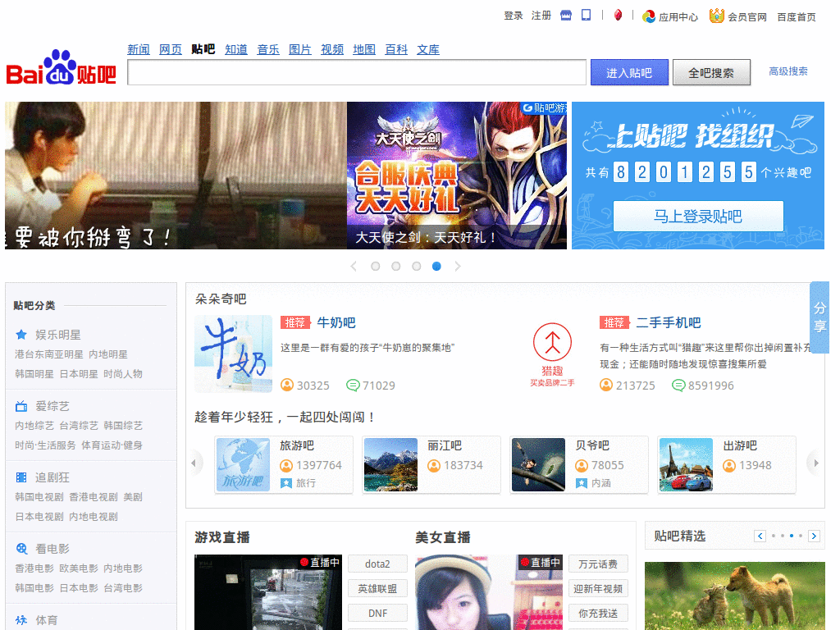This screenshot has width=840, height=630.
Task: Click the TV icon beside 爱综艺
Action: pos(21,406)
